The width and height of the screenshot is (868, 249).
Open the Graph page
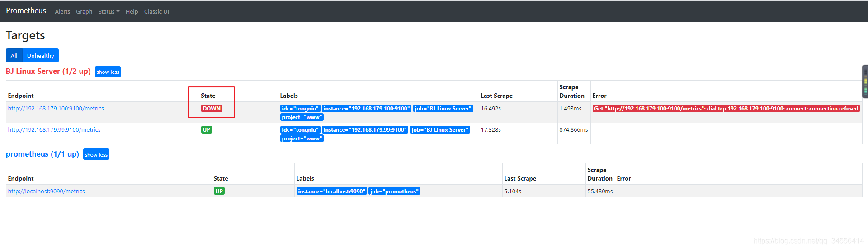tap(84, 11)
